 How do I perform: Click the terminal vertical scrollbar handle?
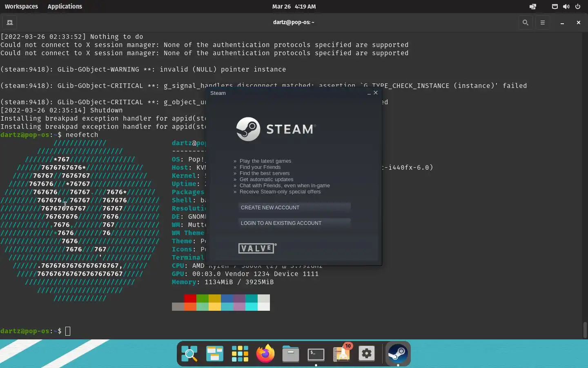tap(585, 330)
